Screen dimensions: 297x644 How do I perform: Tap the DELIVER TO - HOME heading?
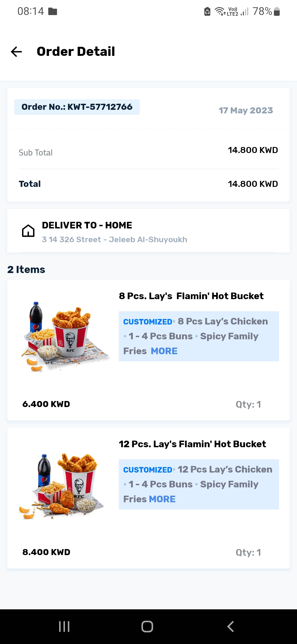87,225
